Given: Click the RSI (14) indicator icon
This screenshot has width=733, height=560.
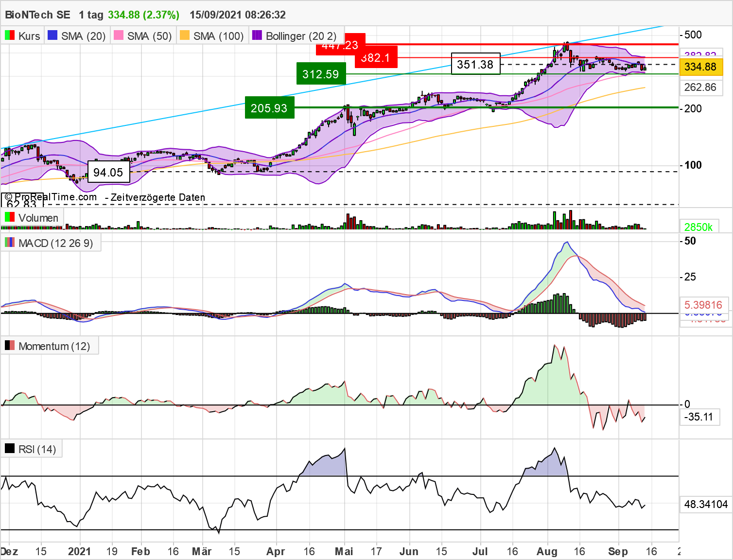Looking at the screenshot, I should coord(9,448).
